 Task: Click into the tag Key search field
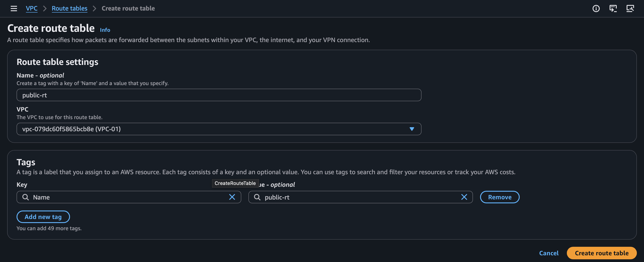[127, 197]
